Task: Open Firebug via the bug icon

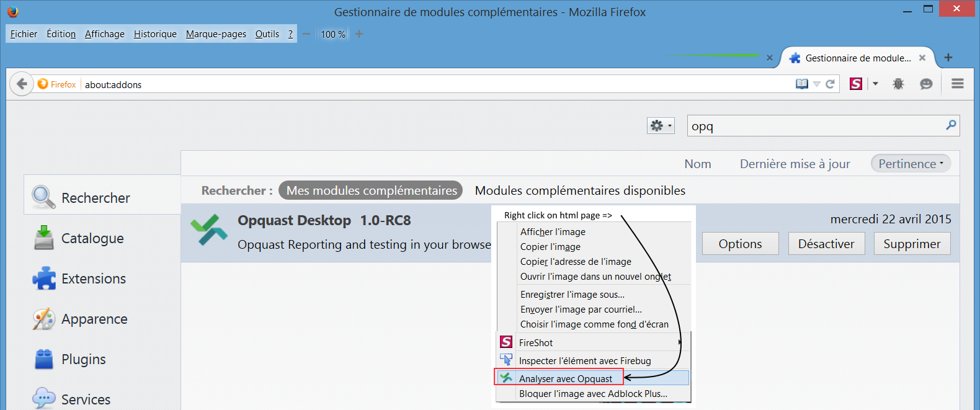Action: pos(898,84)
